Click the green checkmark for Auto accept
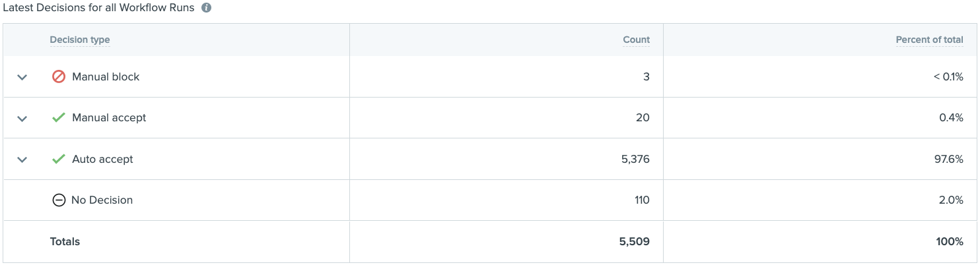Screen dimensions: 980x265 [x=59, y=159]
